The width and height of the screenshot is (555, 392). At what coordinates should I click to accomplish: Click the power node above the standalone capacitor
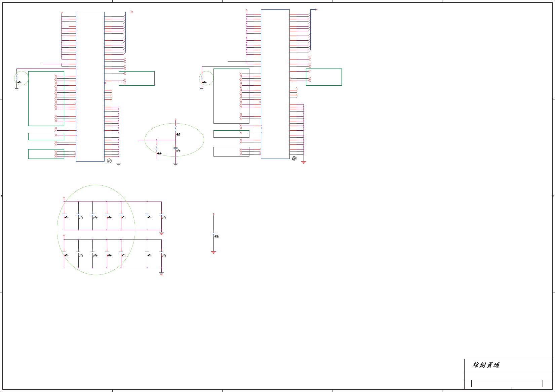tap(213, 214)
